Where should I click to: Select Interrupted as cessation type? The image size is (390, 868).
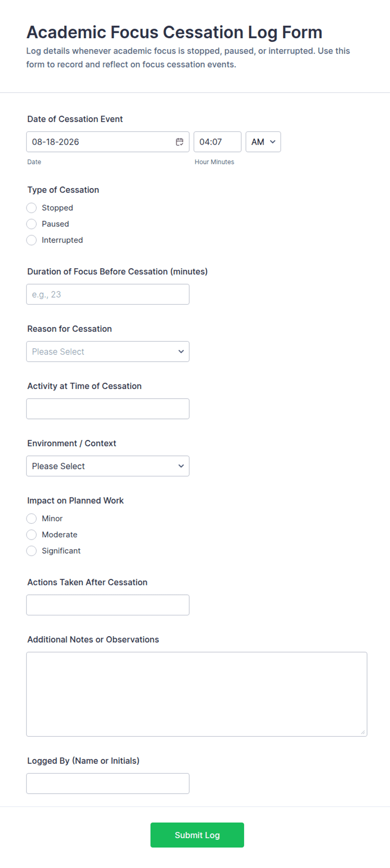(31, 240)
